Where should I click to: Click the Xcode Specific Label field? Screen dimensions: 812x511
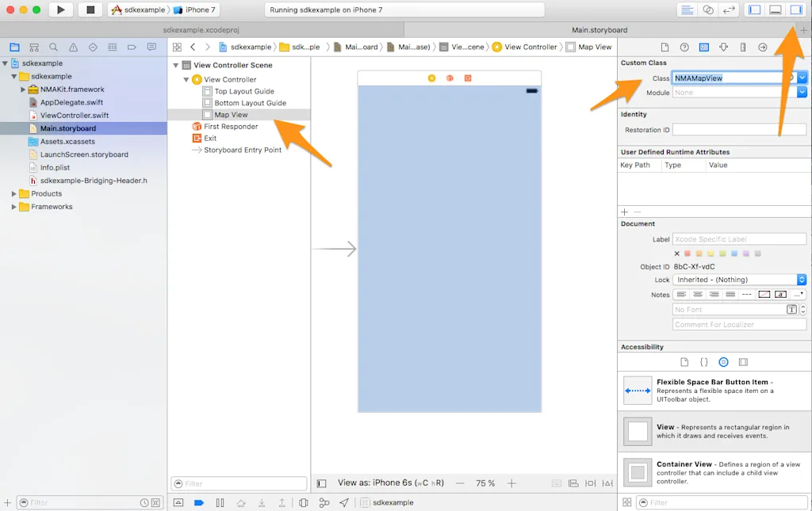(739, 239)
